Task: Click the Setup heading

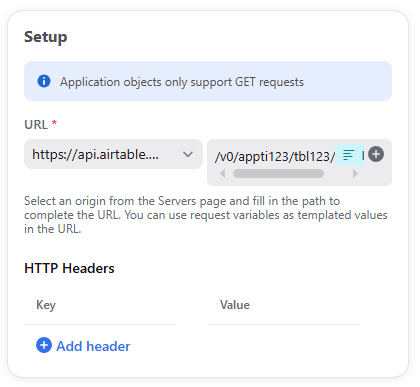Action: 46,37
